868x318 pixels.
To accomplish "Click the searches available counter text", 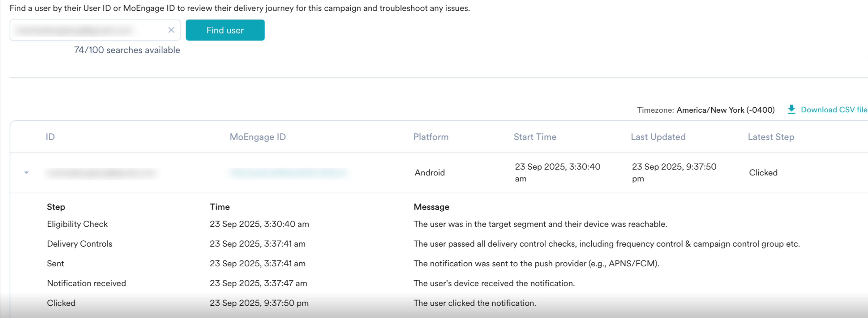I will click(x=127, y=50).
